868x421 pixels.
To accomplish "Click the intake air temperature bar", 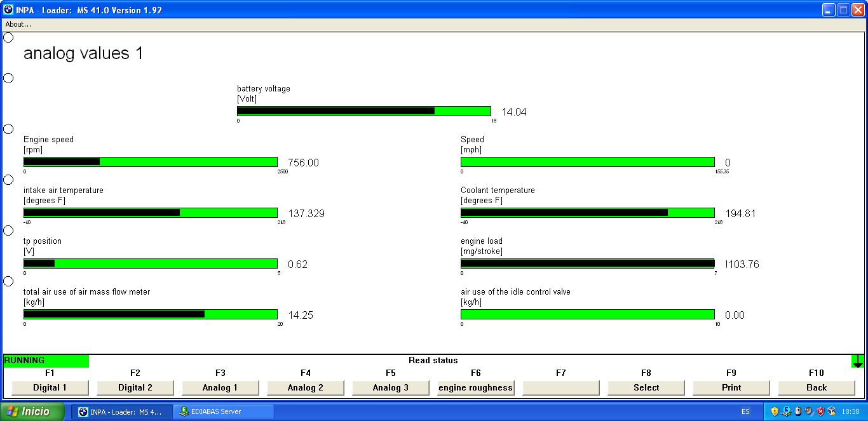I will coord(151,213).
